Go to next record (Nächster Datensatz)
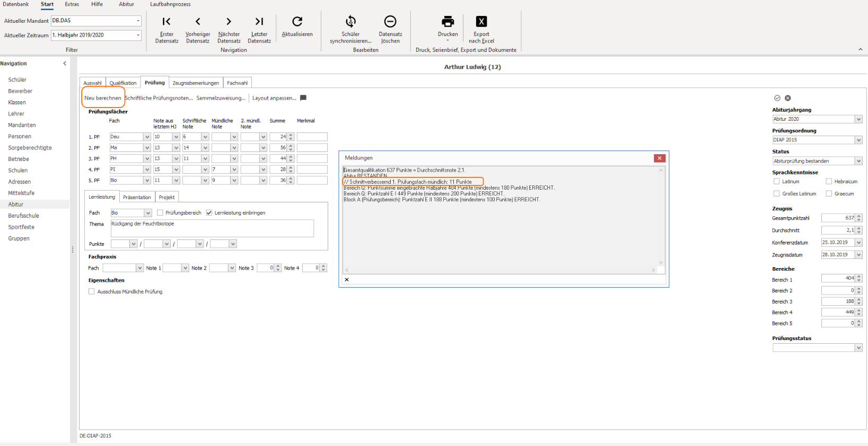This screenshot has height=446, width=868. point(229,21)
